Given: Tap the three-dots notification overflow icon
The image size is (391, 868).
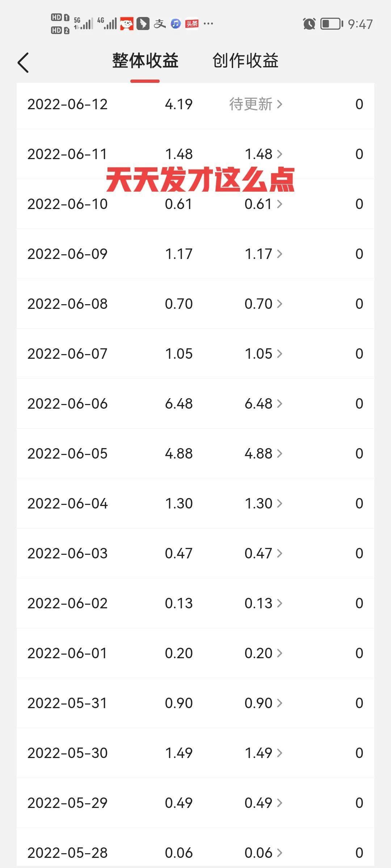Looking at the screenshot, I should click(209, 24).
